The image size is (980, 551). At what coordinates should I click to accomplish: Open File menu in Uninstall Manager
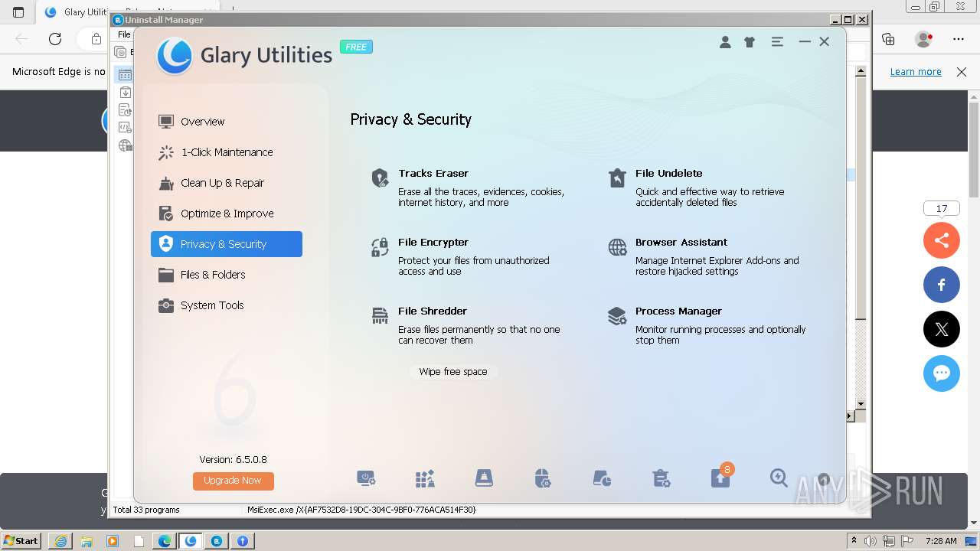[x=124, y=34]
